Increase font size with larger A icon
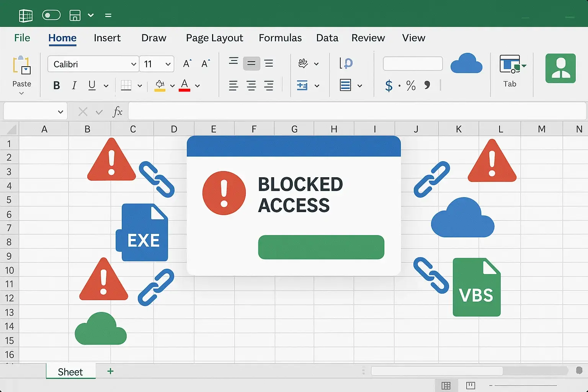The width and height of the screenshot is (588, 392). pos(187,64)
